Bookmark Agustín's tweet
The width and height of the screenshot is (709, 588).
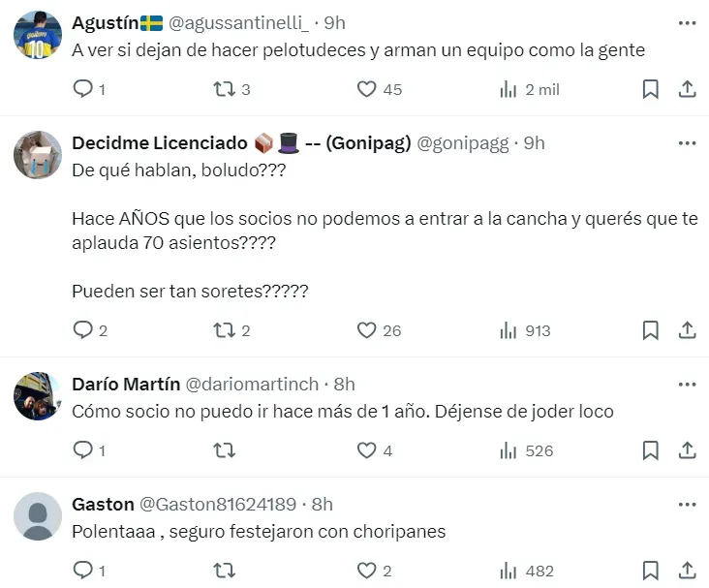pos(651,89)
